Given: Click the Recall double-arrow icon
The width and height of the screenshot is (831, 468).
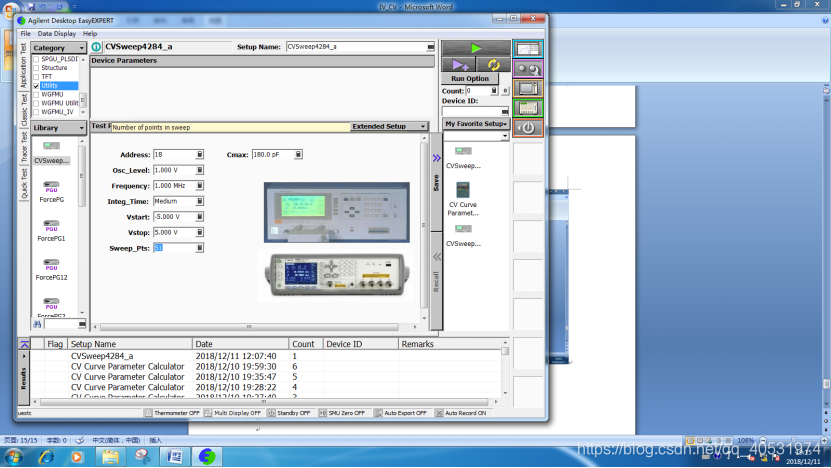Looking at the screenshot, I should click(x=436, y=257).
